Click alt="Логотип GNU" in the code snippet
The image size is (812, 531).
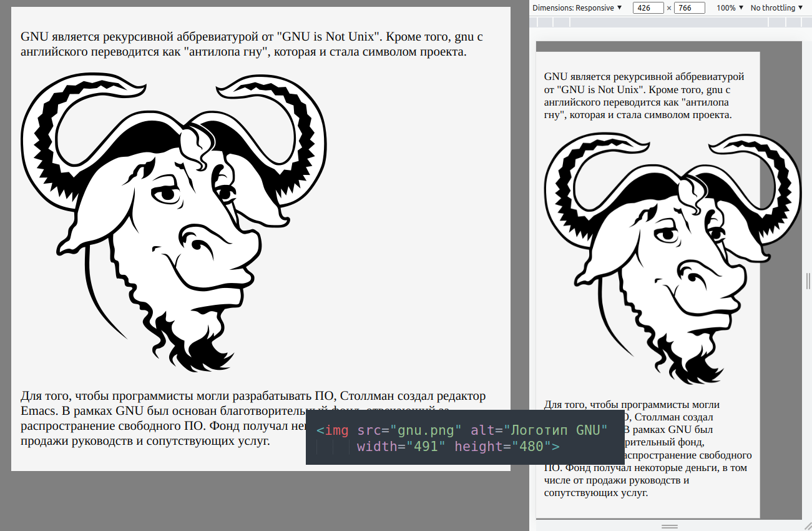[539, 430]
